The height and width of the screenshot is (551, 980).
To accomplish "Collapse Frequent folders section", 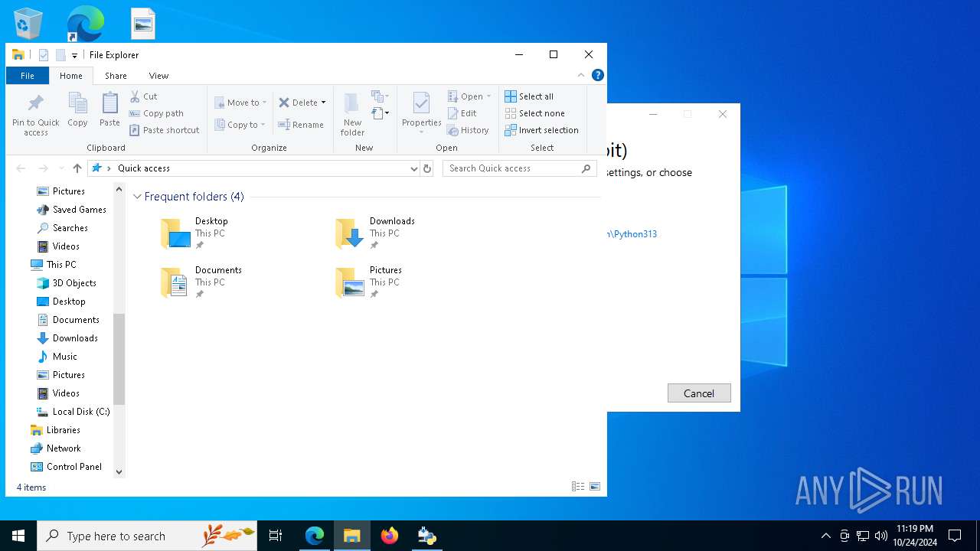I will (x=137, y=197).
